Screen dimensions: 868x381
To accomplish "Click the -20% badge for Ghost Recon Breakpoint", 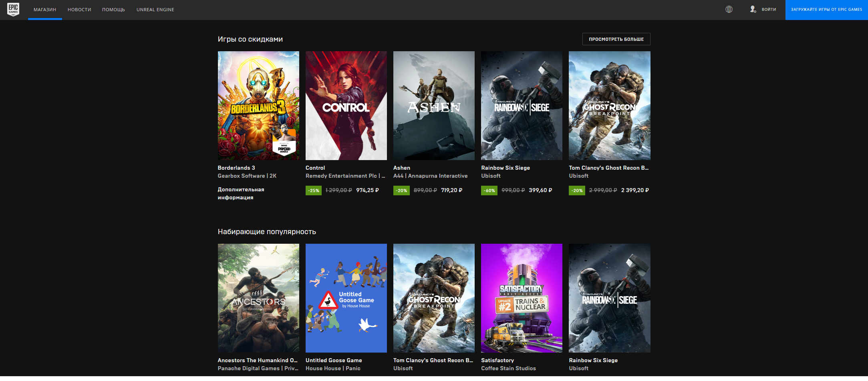I will coord(577,190).
